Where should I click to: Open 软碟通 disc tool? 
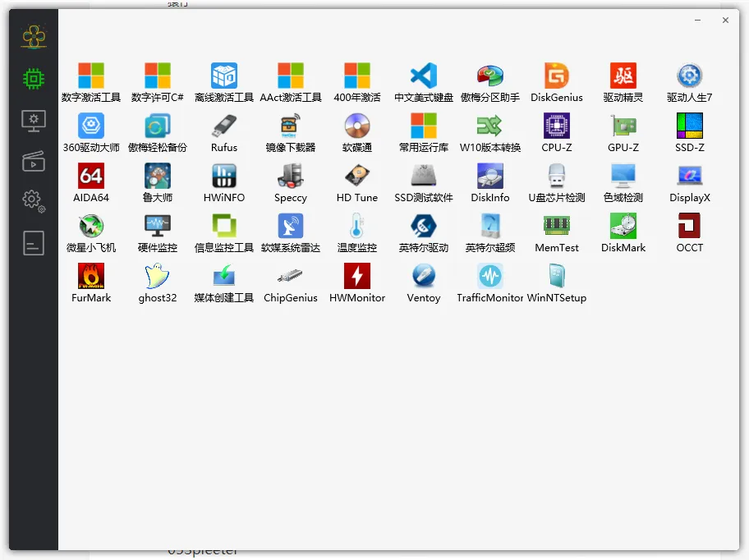click(x=356, y=126)
